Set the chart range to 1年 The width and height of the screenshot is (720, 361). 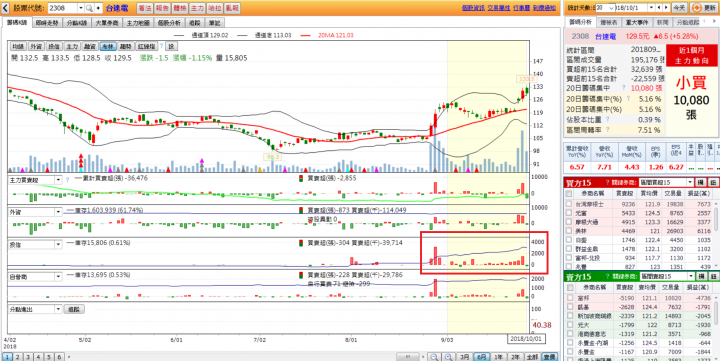(x=498, y=356)
